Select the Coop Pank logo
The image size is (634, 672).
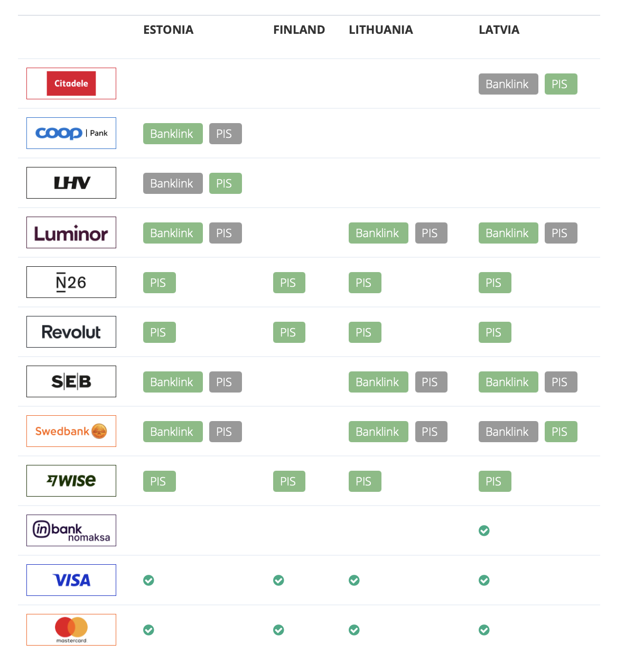[x=71, y=133]
